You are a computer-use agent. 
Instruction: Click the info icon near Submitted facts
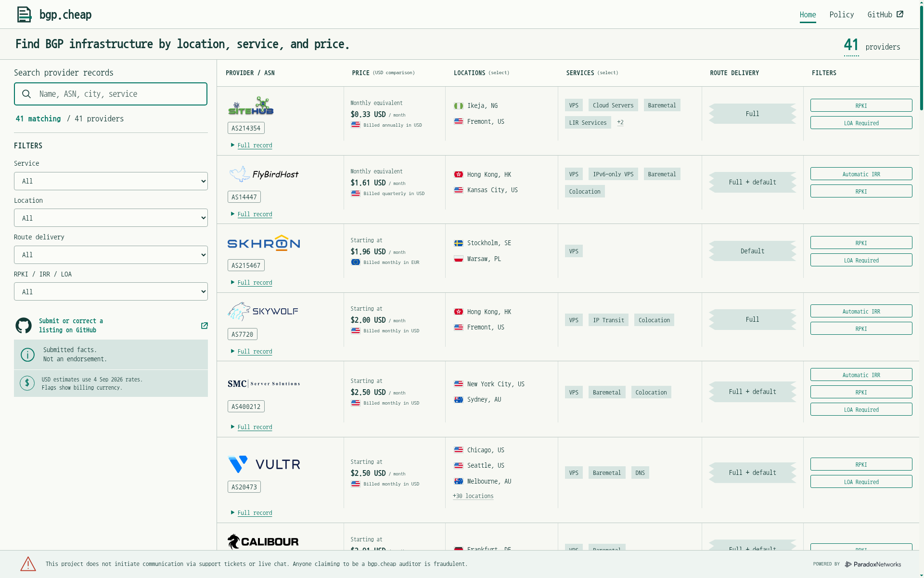(27, 355)
